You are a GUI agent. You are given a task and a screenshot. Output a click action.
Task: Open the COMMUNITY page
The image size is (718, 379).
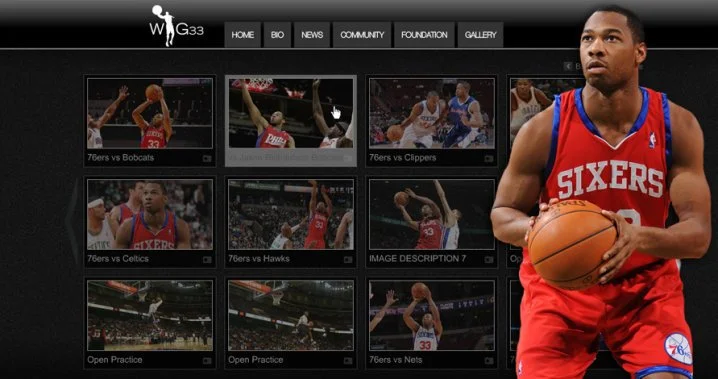pyautogui.click(x=362, y=35)
